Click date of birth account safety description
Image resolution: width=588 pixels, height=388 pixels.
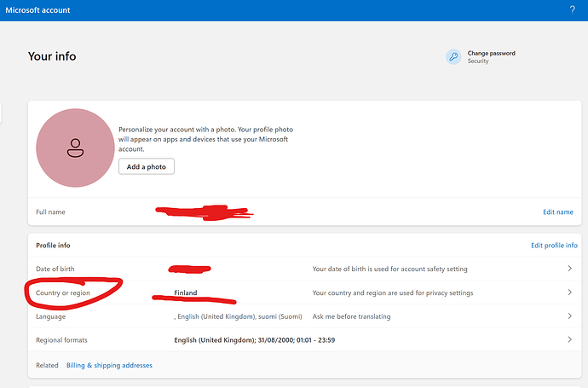click(x=390, y=269)
